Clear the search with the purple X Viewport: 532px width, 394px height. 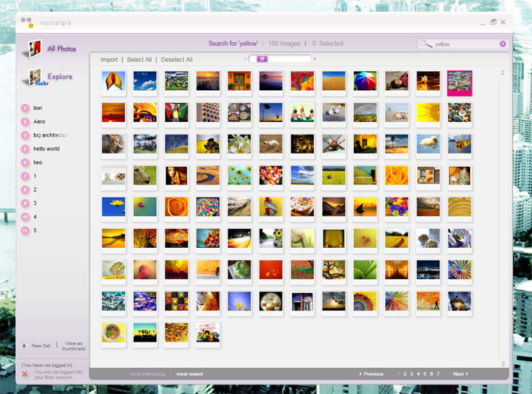point(502,44)
